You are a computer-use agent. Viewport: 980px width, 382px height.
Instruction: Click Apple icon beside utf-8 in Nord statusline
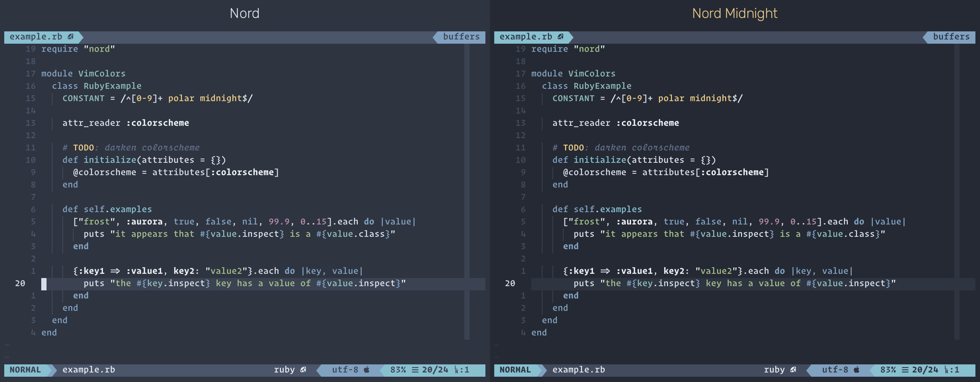[367, 370]
